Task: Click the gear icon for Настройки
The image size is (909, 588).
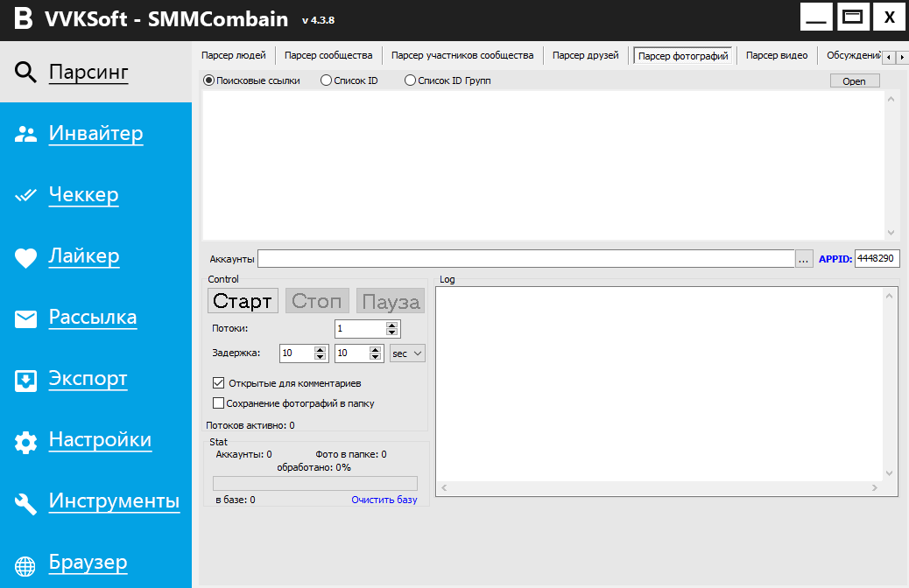Action: 26,442
